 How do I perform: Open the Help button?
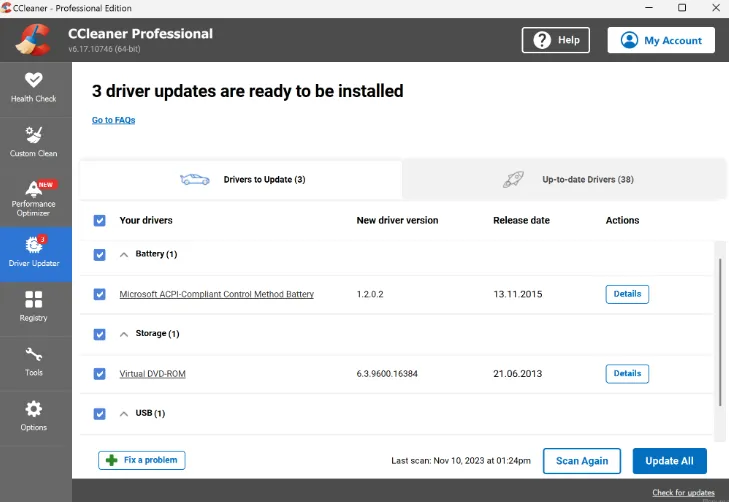click(556, 40)
